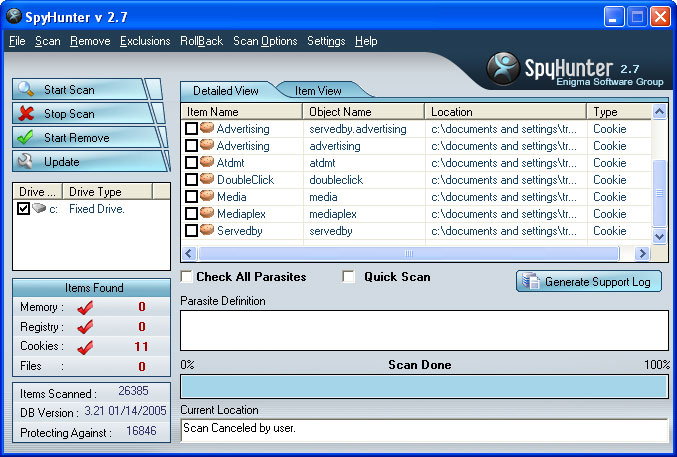The width and height of the screenshot is (677, 457).
Task: Sort results by Item Name column header
Action: (242, 111)
